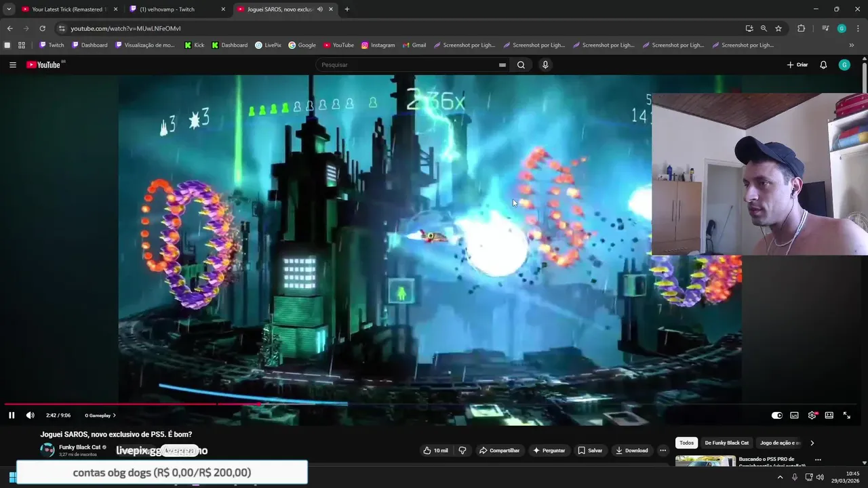Open the YouTube account avatar menu
The width and height of the screenshot is (868, 488).
(844, 65)
